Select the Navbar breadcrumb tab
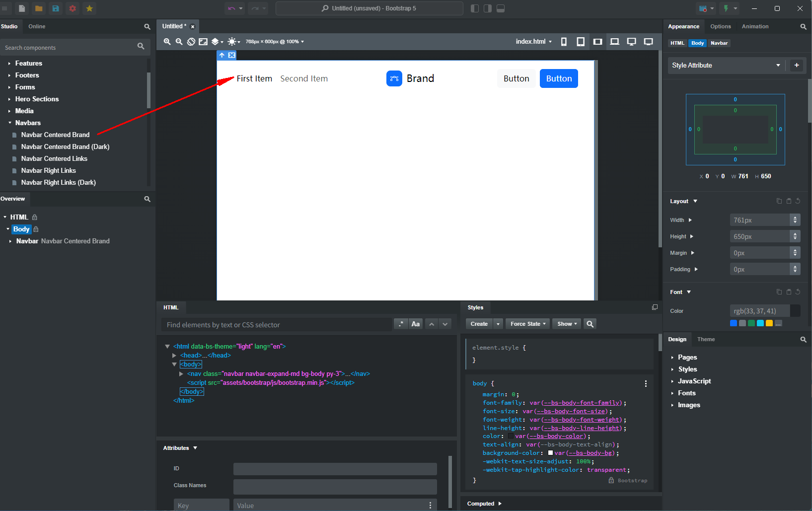 click(x=719, y=43)
